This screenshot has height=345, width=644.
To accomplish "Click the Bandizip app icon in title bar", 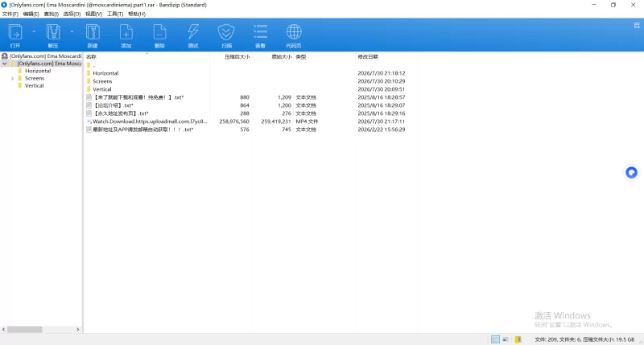I will point(4,5).
